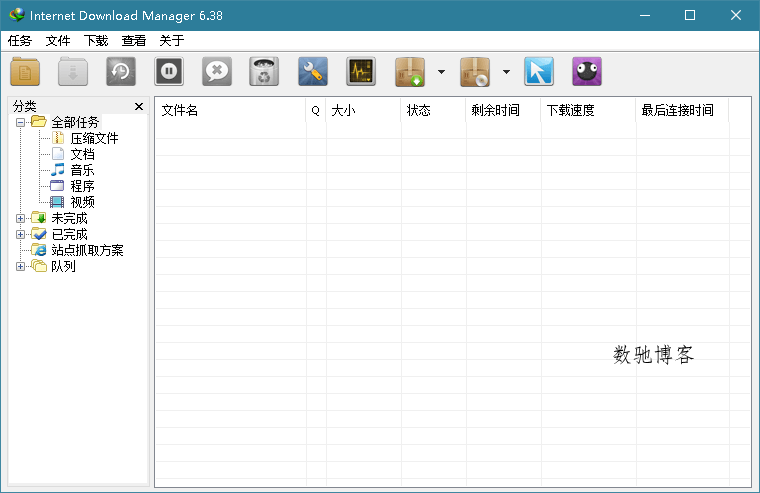Click the IDM app icon in title bar
The image size is (760, 493).
point(17,15)
